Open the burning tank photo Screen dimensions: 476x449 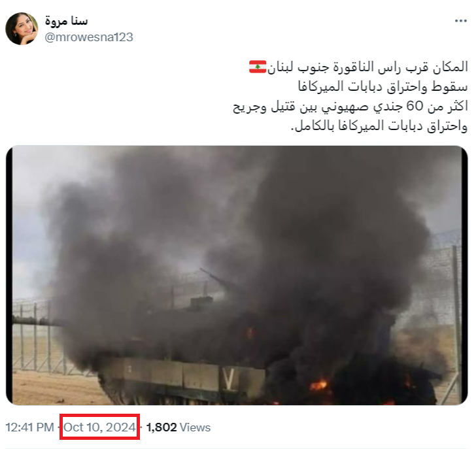click(x=237, y=275)
